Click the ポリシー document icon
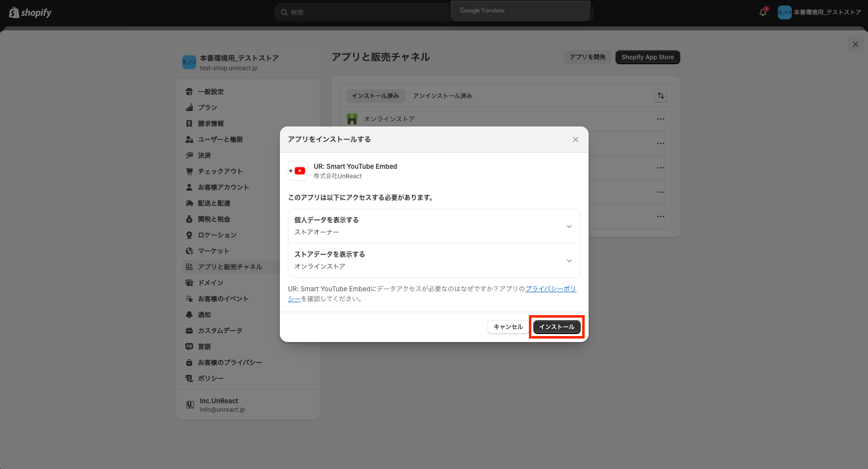The height and width of the screenshot is (469, 868). coord(189,378)
